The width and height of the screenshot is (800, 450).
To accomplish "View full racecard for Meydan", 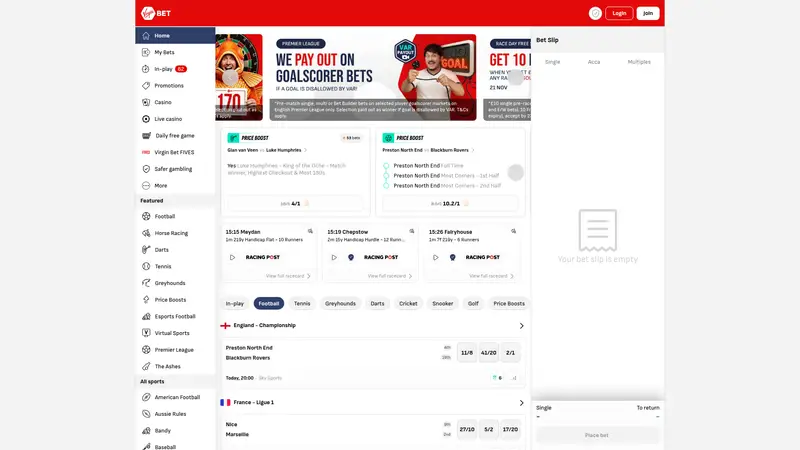I will [288, 276].
